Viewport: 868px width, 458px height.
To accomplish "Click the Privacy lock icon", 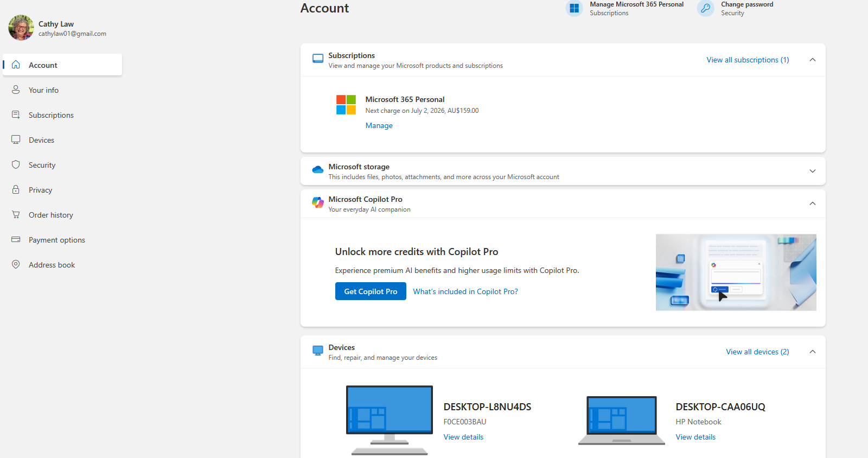I will pyautogui.click(x=16, y=189).
